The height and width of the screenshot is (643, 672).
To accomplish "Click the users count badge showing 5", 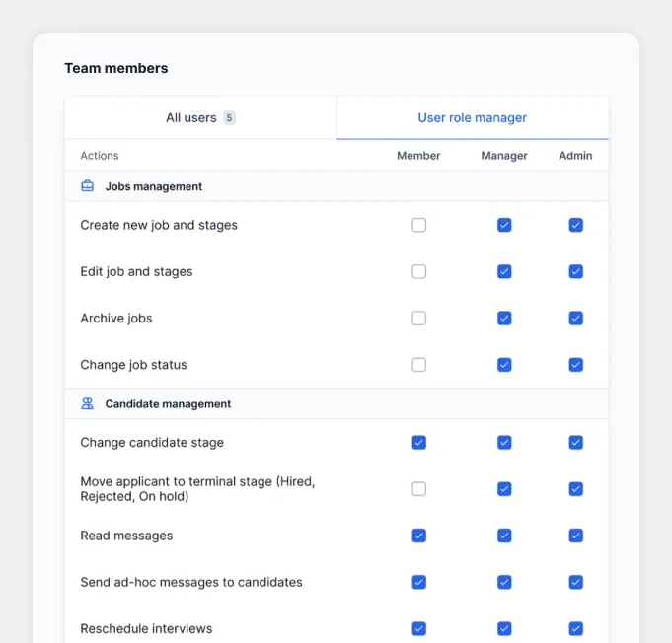I will [229, 118].
